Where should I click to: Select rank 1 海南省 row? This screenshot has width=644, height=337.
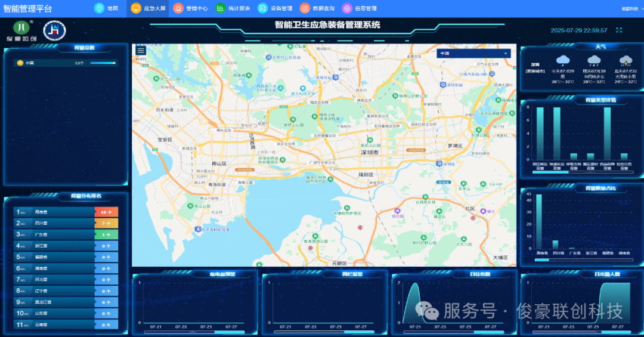tap(66, 212)
